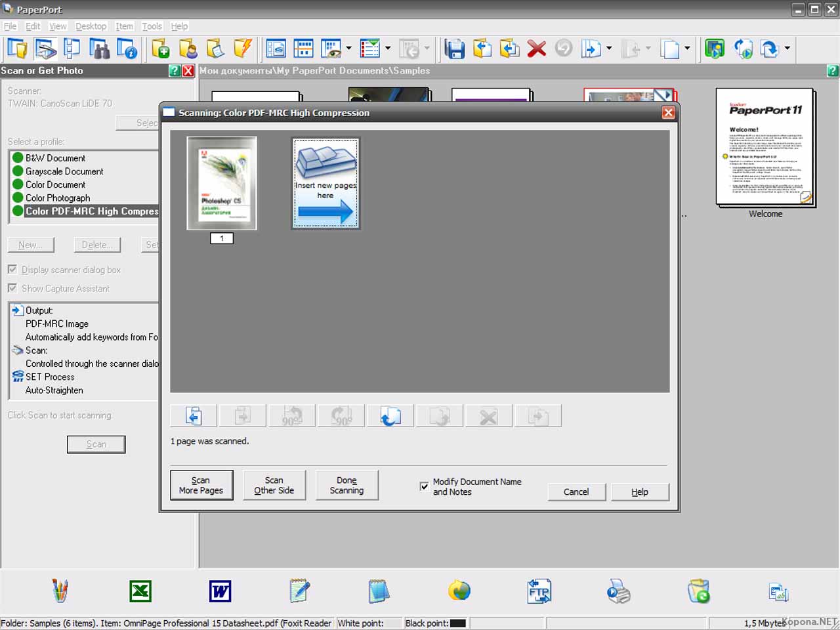This screenshot has height=630, width=840.
Task: Toggle Show Capture Assistant checkbox
Action: [12, 287]
